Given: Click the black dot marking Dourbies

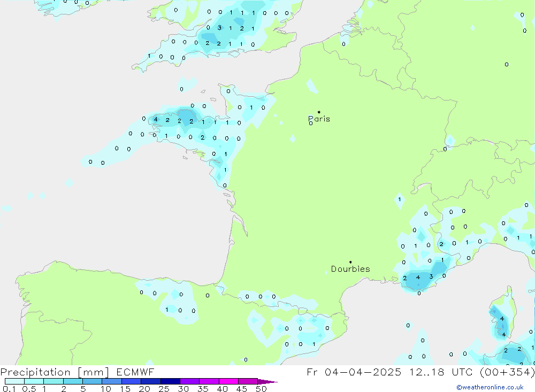Looking at the screenshot, I should 350,262.
